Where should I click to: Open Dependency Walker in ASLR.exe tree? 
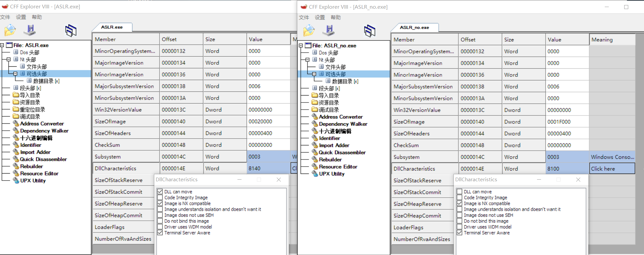coord(44,131)
